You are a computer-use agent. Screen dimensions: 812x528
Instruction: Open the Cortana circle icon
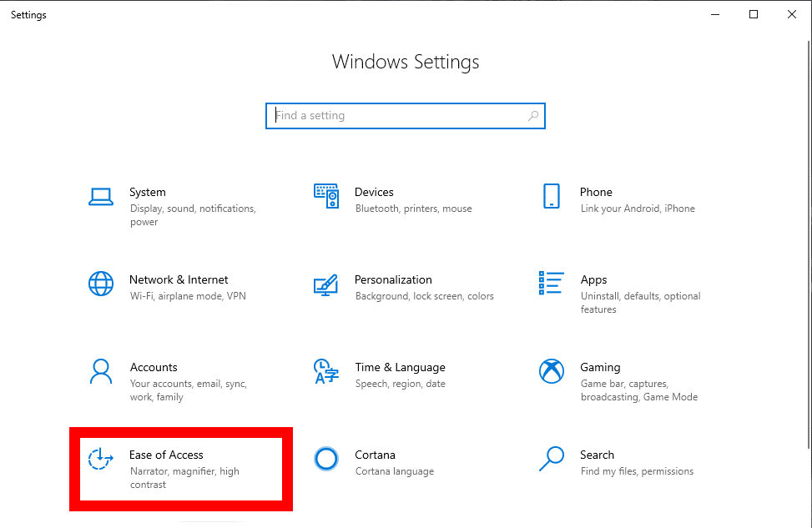pos(325,458)
